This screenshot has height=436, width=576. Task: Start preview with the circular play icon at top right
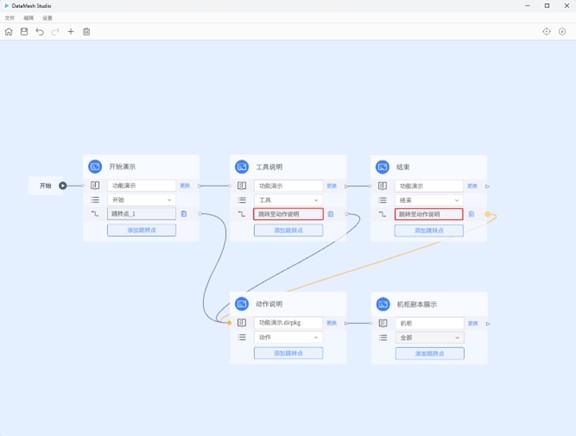click(x=562, y=32)
